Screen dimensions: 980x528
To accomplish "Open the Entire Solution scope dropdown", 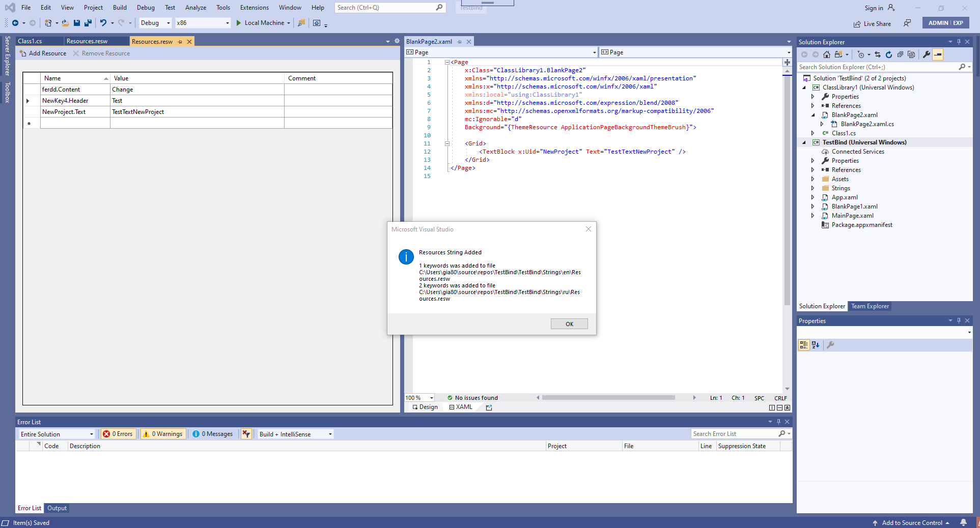I will 57,434.
